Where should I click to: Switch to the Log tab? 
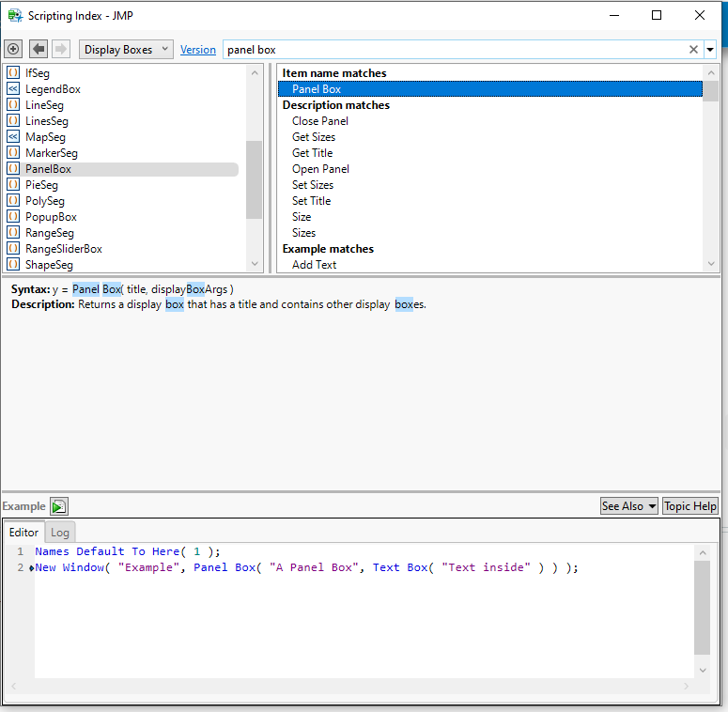(x=60, y=533)
